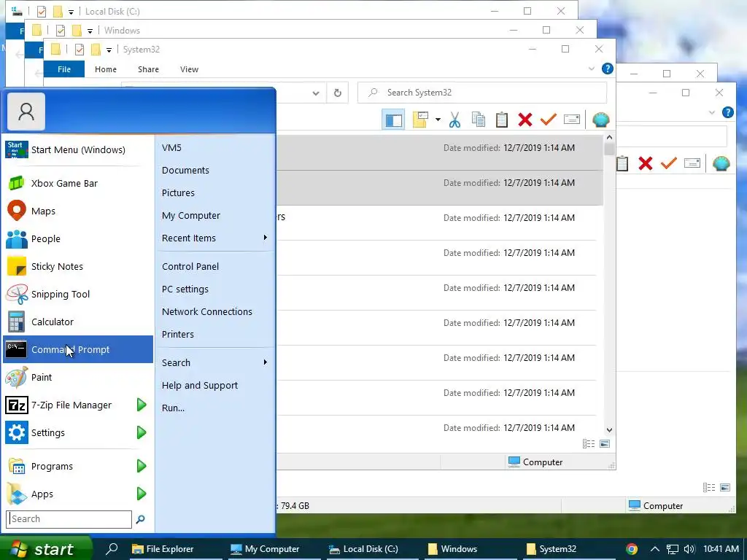The image size is (747, 560).
Task: Start the Calculator app
Action: tap(77, 322)
